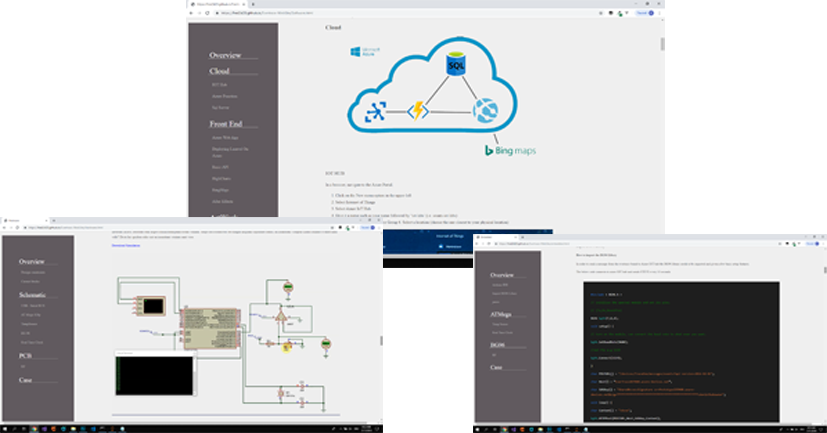This screenshot has width=827, height=433.
Task: Open Front End section in top window sidebar
Action: click(226, 124)
